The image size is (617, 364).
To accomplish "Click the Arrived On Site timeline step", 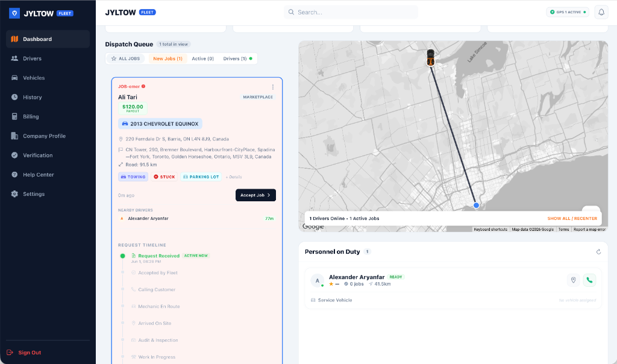I will tap(155, 323).
